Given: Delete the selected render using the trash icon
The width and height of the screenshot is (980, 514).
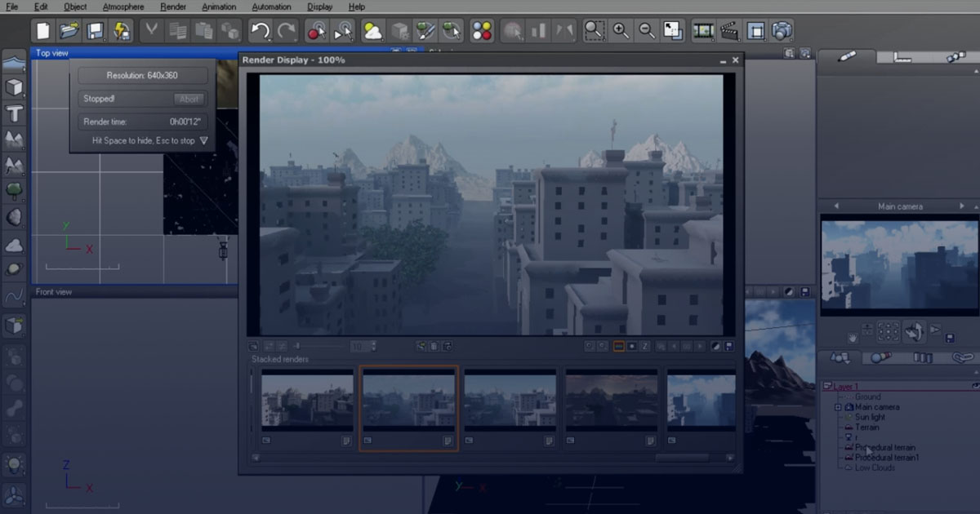Looking at the screenshot, I should 435,346.
